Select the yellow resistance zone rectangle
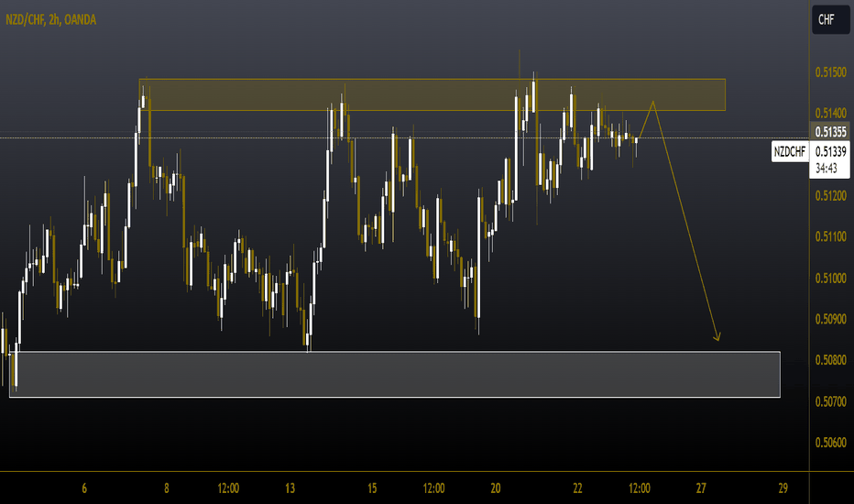The width and height of the screenshot is (854, 504). pos(432,94)
